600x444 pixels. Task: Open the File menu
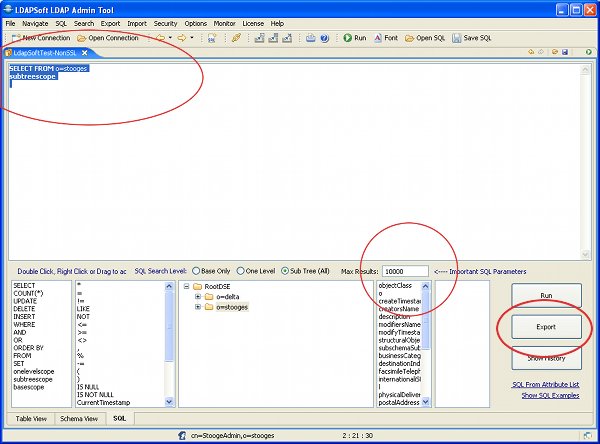tap(10, 23)
